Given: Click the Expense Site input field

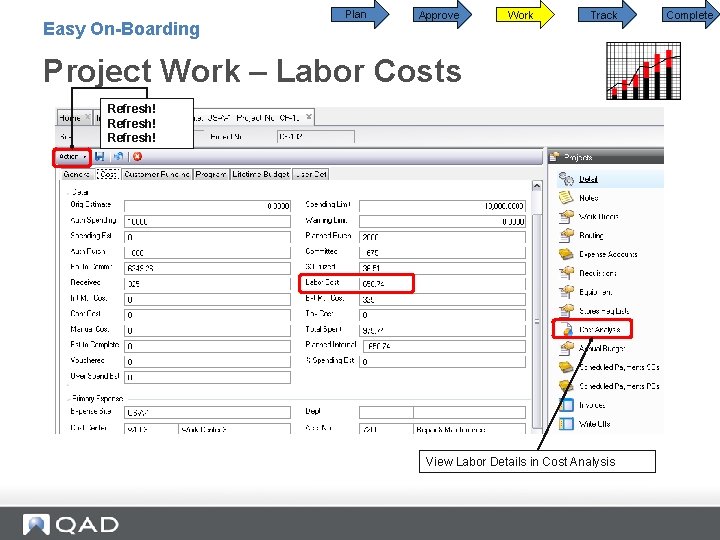Looking at the screenshot, I should click(207, 412).
